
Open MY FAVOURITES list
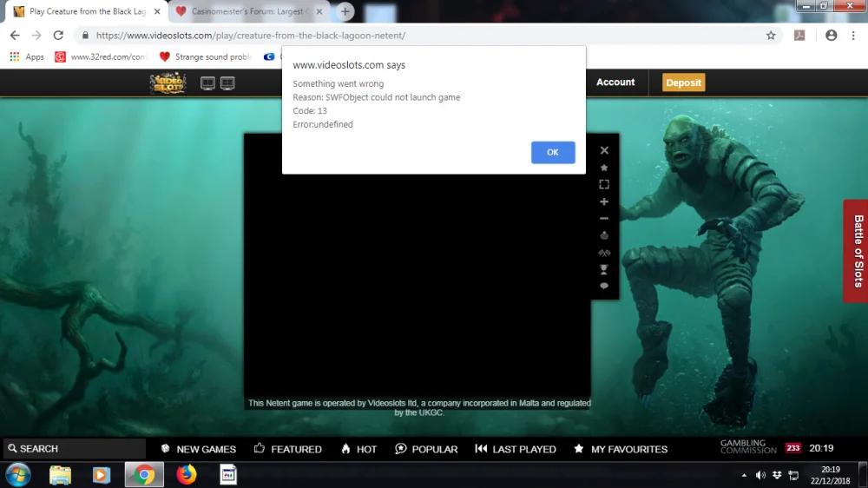(621, 449)
